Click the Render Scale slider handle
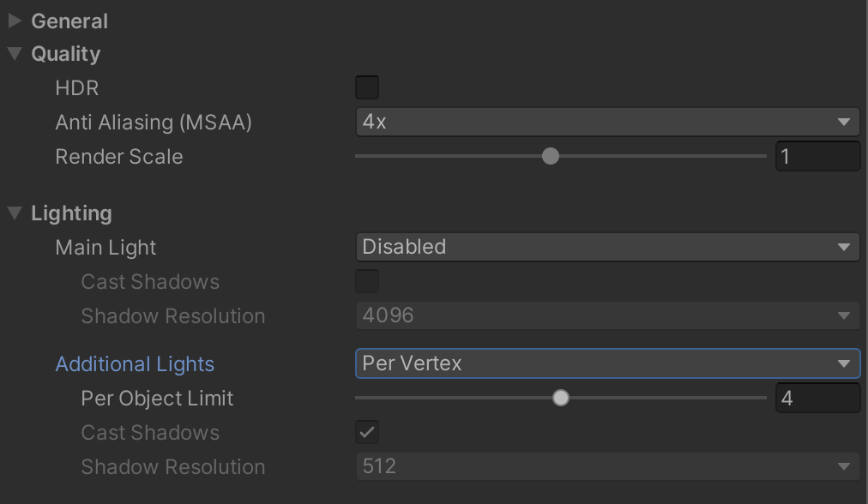 pyautogui.click(x=550, y=156)
